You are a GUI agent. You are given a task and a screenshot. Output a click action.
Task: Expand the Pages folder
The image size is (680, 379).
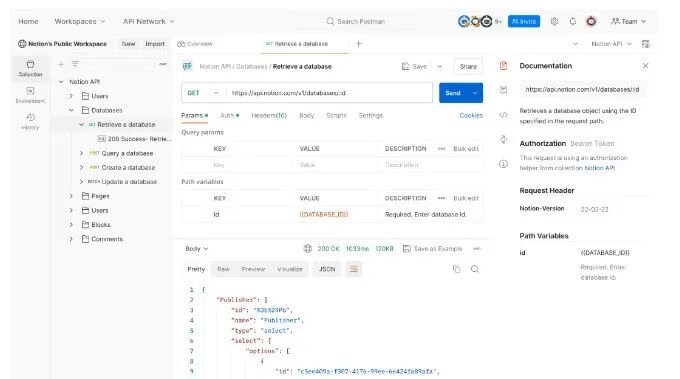pyautogui.click(x=72, y=196)
